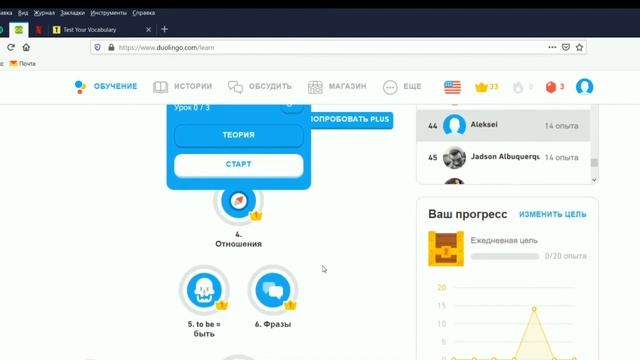Click ИЗМЕНИТЬ ЦЕЛЬ link

click(x=553, y=214)
